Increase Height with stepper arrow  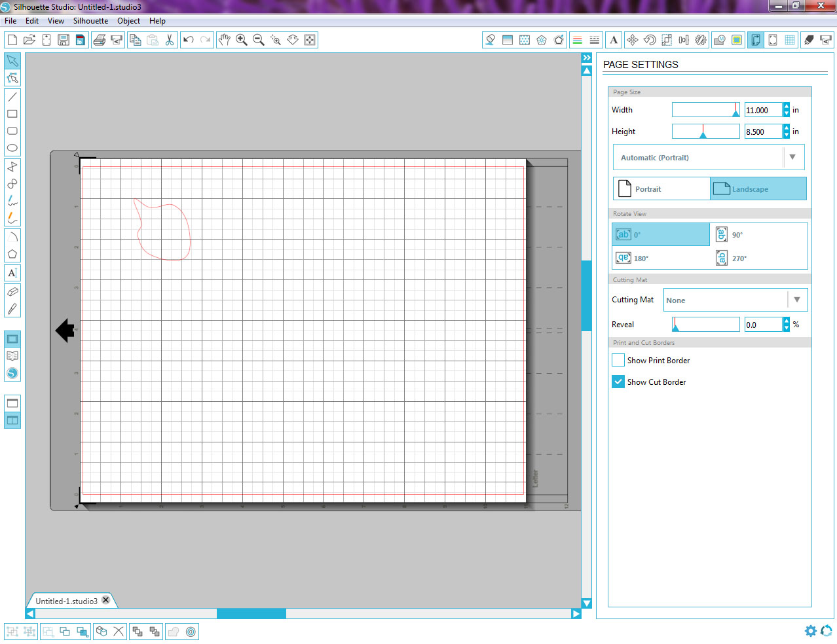787,128
